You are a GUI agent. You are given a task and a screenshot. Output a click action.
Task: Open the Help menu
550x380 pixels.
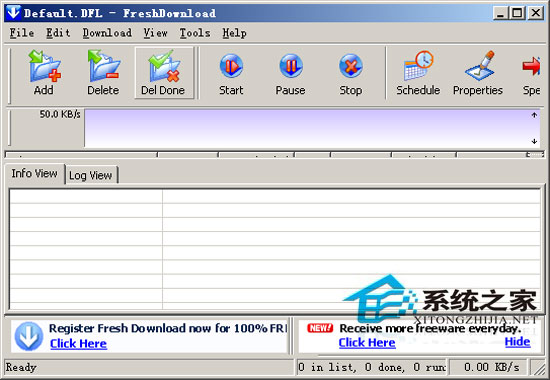coord(234,33)
